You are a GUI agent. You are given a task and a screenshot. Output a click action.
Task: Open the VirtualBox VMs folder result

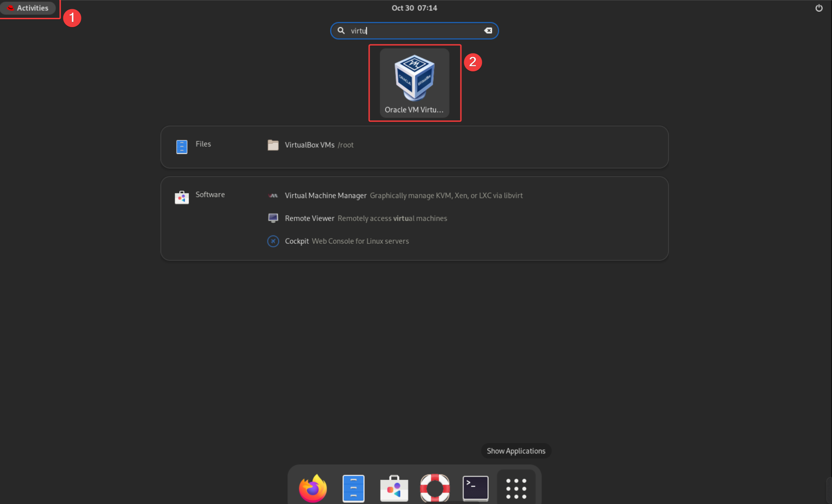point(309,145)
